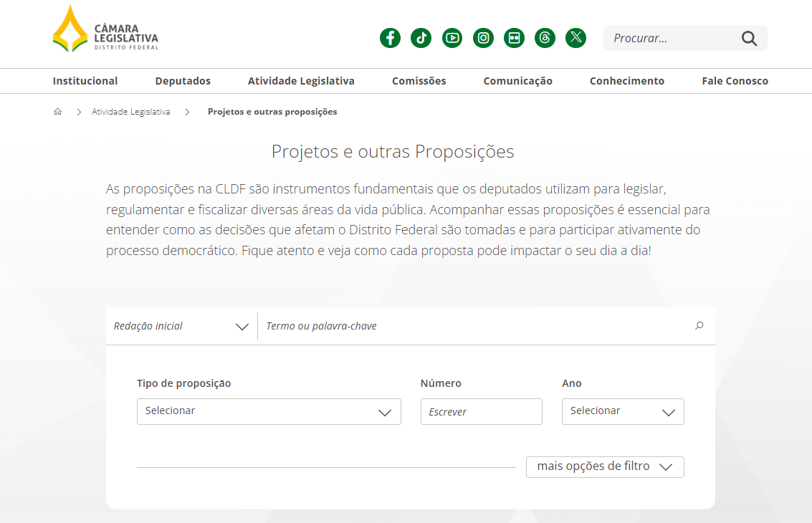This screenshot has height=523, width=812.
Task: Open the Tipo de proposição dropdown
Action: 269,411
